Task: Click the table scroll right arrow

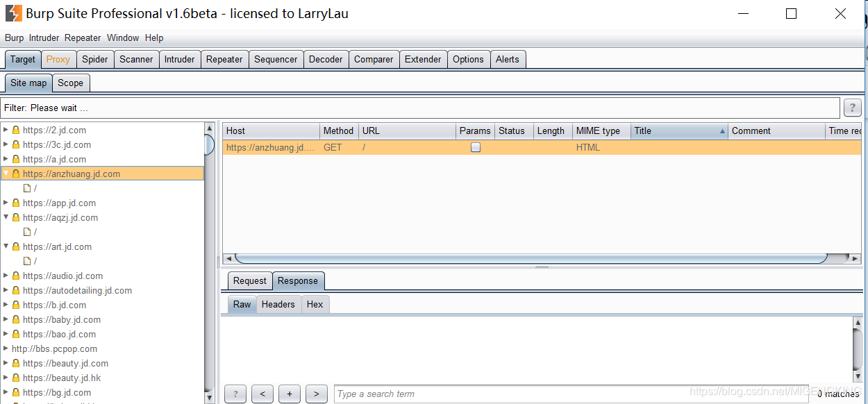Action: (x=856, y=258)
